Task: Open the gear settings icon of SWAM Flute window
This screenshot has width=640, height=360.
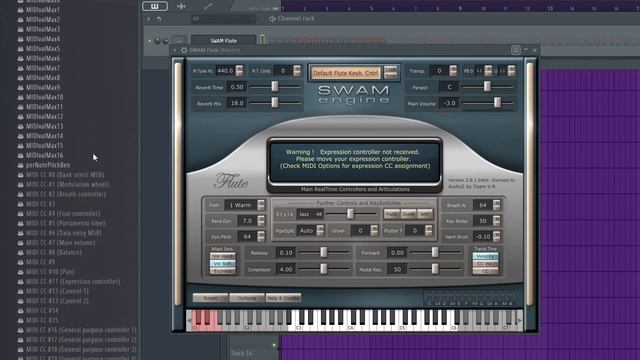Action: click(184, 50)
